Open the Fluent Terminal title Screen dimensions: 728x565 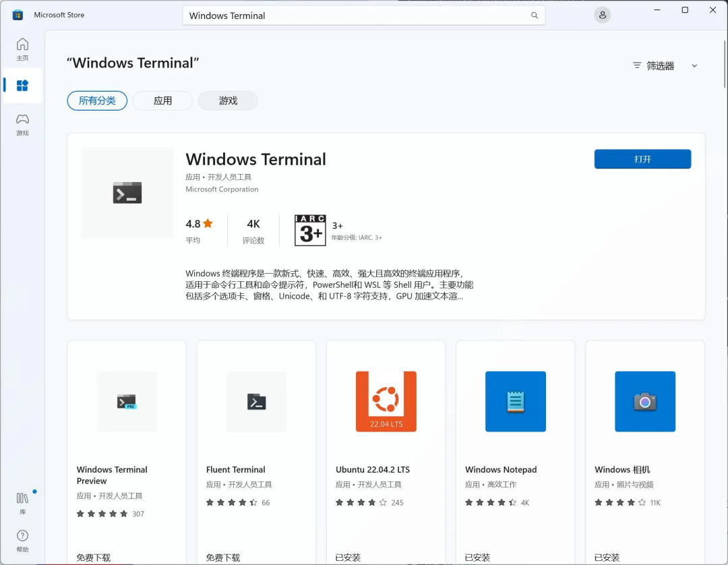[236, 469]
